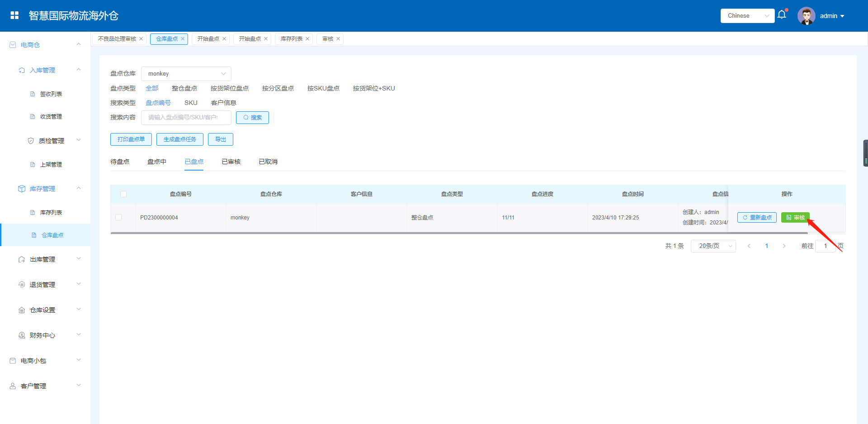Open 收货管理 in the sidebar

[x=51, y=117]
